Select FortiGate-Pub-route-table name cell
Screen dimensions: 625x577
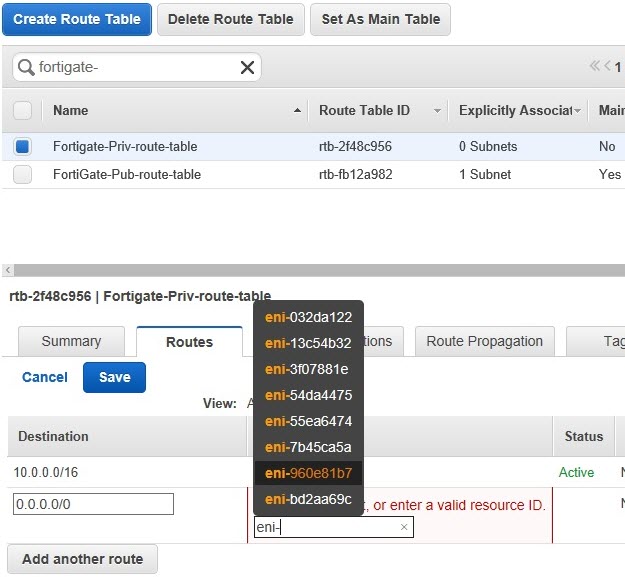point(127,174)
